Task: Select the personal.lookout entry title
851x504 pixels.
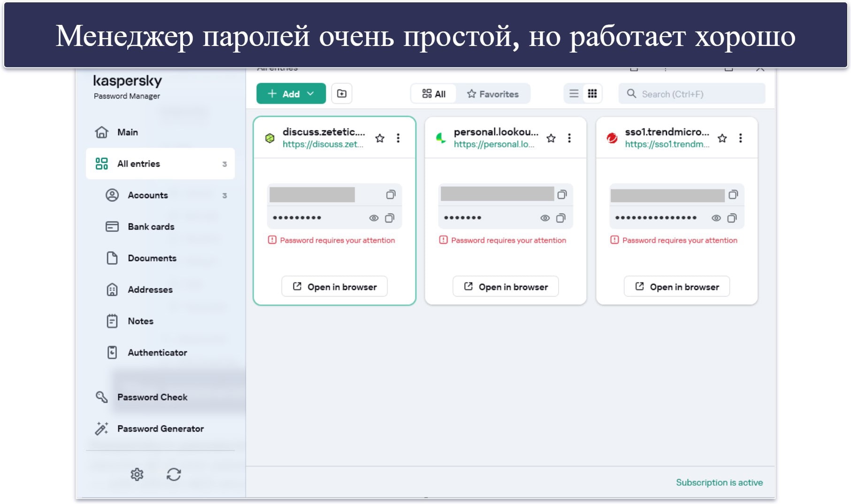Action: pyautogui.click(x=496, y=132)
